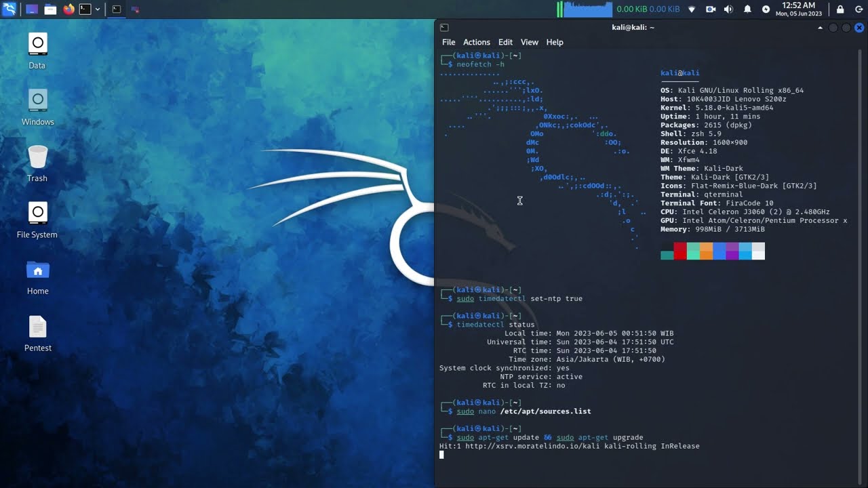Click the 'Terminal: qterminal' line
The image size is (868, 488).
pos(702,195)
